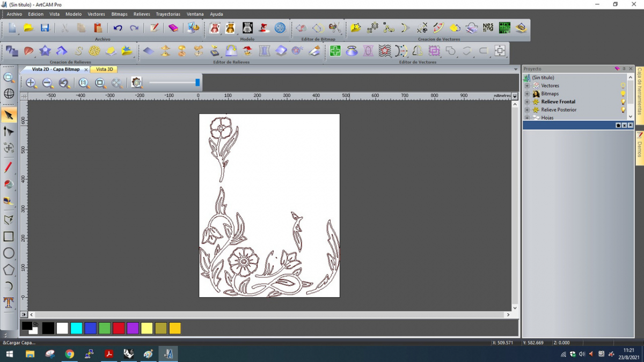
Task: Select the Nesting tool icon
Action: click(488, 27)
